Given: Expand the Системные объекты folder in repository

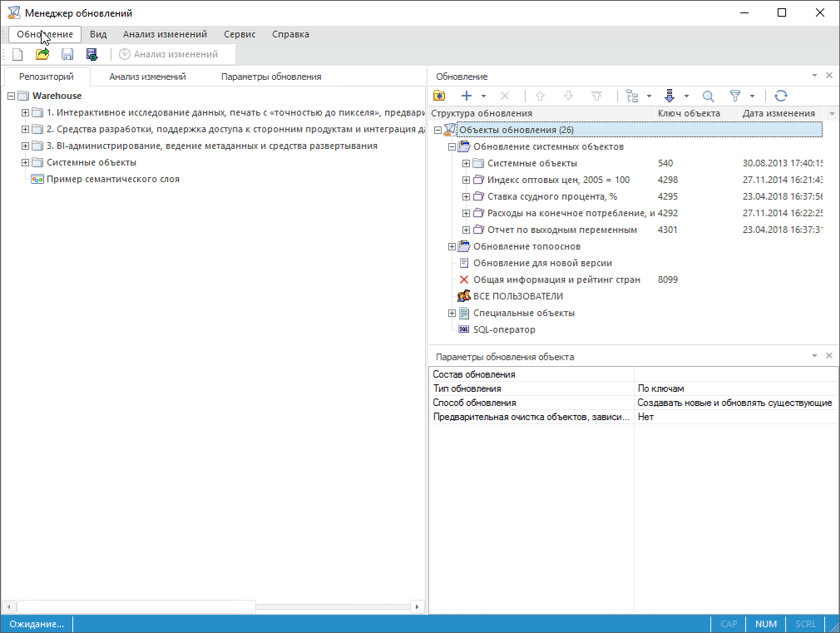Looking at the screenshot, I should tap(25, 162).
